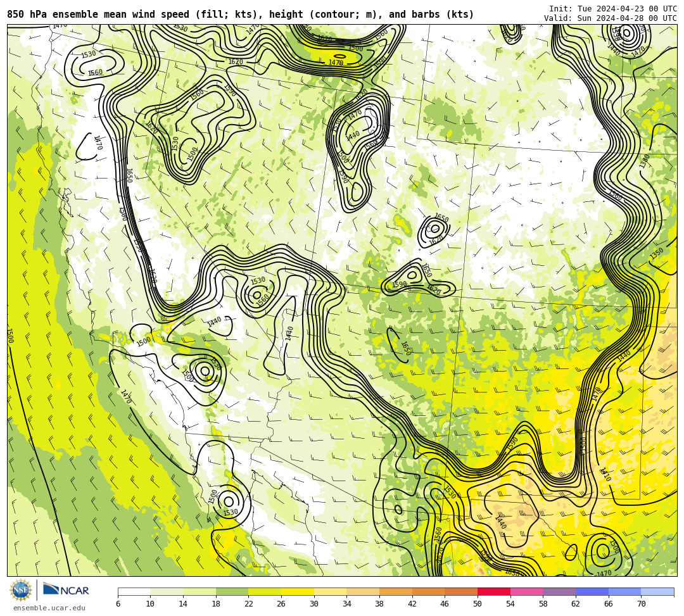Click the Init: Tue 2024-04-23 00 UTC text
This screenshot has width=684, height=616.
coord(613,8)
